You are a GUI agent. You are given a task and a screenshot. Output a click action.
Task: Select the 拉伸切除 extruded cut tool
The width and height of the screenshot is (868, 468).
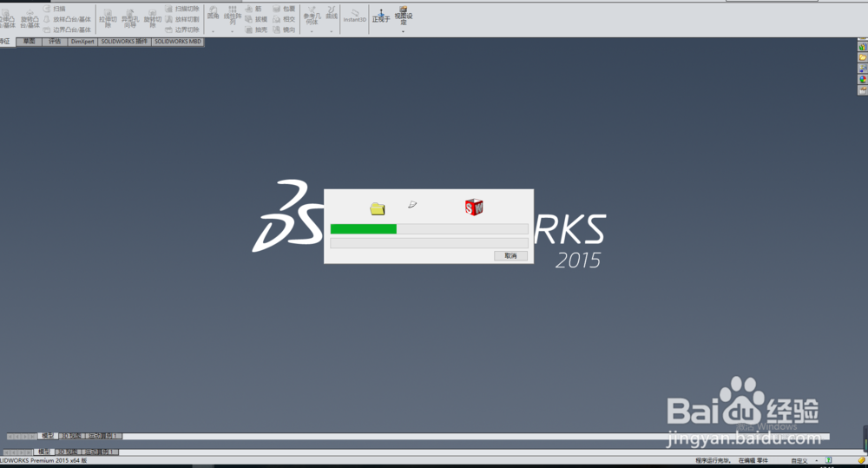click(x=108, y=18)
